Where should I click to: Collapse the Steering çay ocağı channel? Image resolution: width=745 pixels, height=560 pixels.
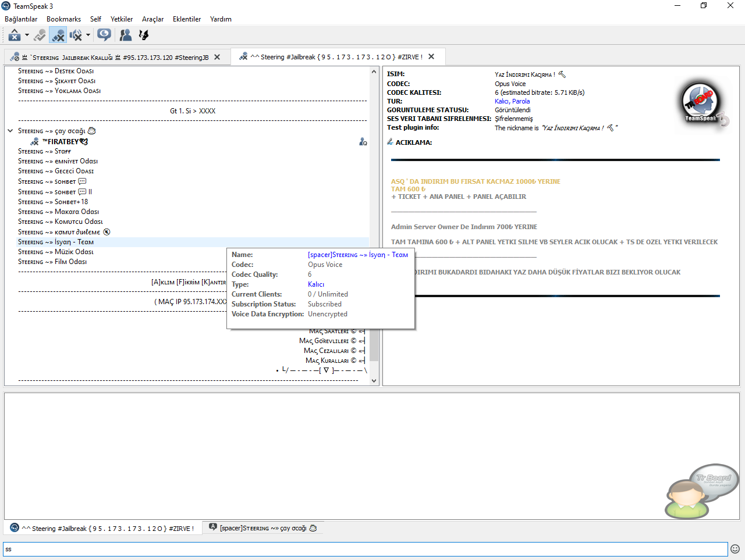[10, 131]
